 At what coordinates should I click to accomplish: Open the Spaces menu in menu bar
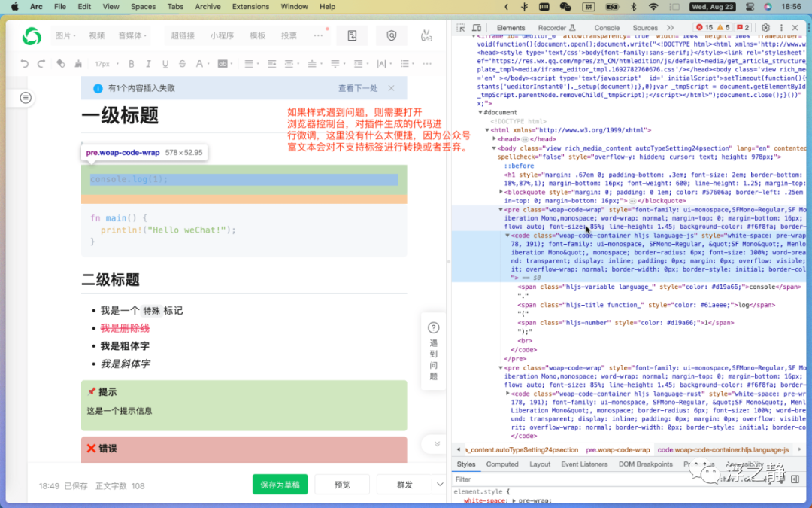point(143,7)
